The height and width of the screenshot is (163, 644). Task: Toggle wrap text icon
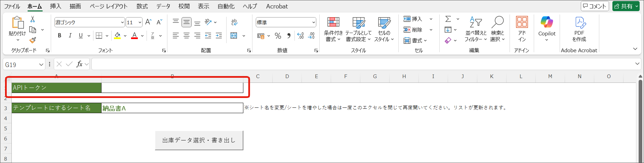pos(234,22)
